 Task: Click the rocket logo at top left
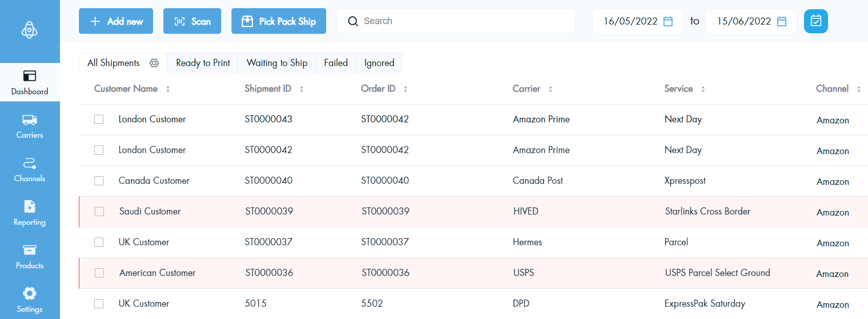coord(29,30)
